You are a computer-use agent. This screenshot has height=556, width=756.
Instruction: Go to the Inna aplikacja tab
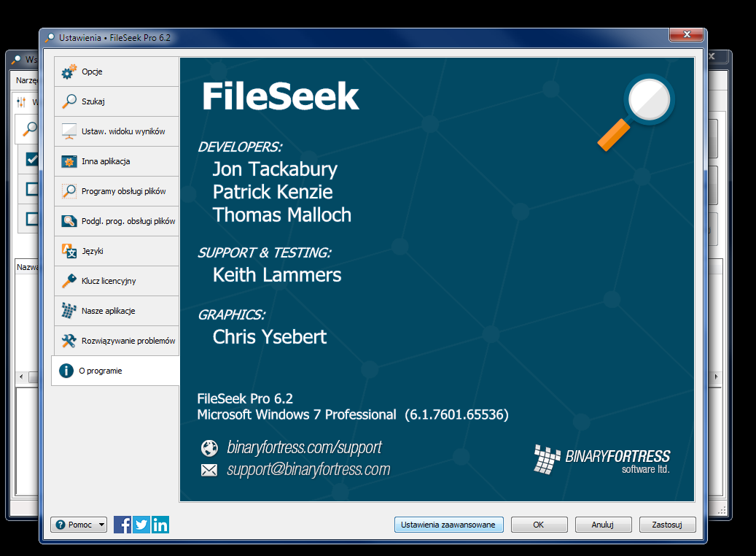pyautogui.click(x=117, y=161)
